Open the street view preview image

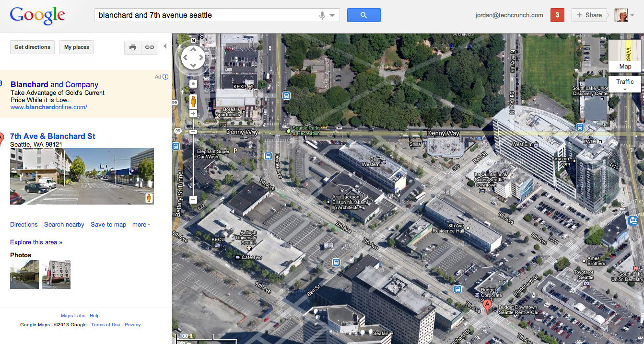(82, 176)
